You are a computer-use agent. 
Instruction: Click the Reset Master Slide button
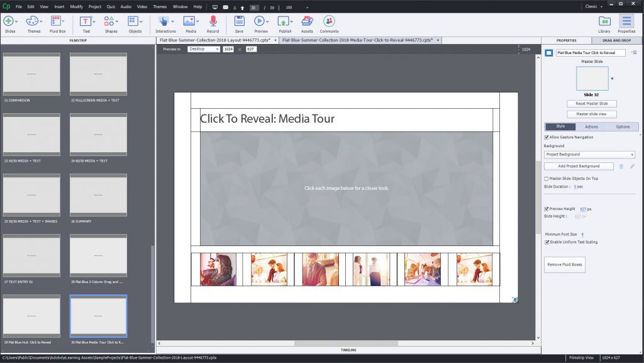[x=591, y=103]
